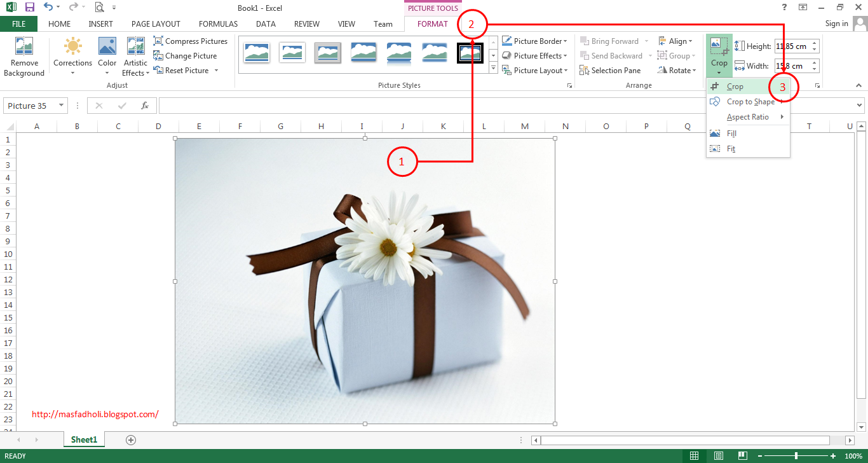Image resolution: width=868 pixels, height=463 pixels.
Task: Click Sign in link
Action: pos(836,24)
